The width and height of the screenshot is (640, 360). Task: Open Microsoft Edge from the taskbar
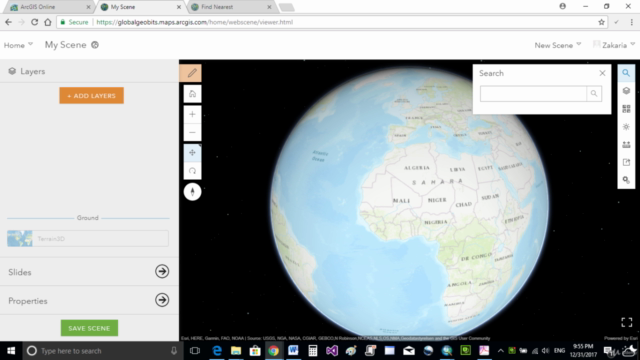pyautogui.click(x=217, y=351)
